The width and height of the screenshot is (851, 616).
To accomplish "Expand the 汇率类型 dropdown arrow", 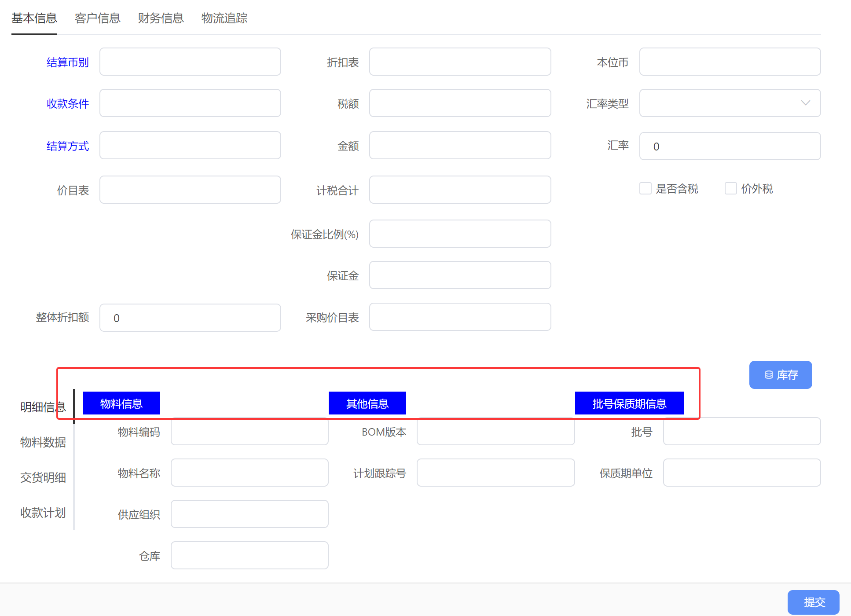I will (805, 103).
